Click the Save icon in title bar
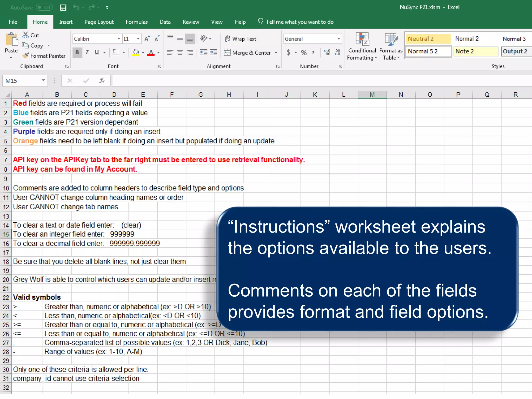532x399 pixels. 63,8
